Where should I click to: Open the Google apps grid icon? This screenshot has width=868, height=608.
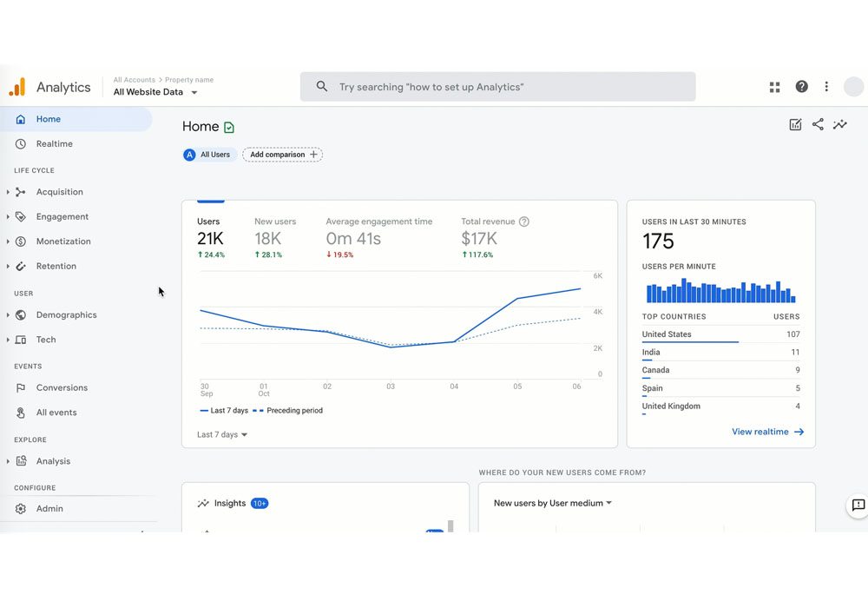(774, 87)
